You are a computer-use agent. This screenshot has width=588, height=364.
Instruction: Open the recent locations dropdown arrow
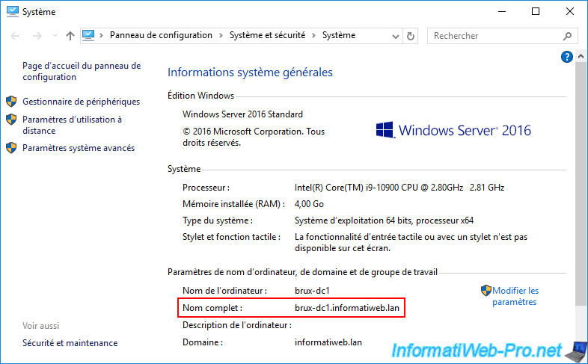click(52, 36)
